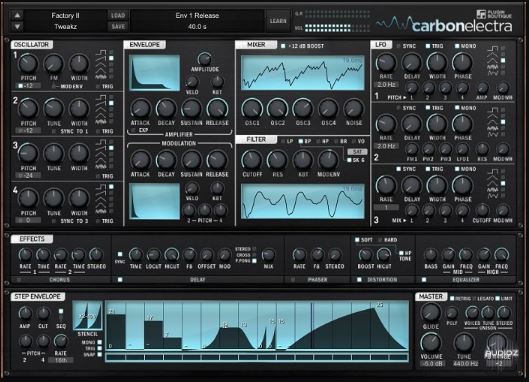
Task: Enable the +12 dB Boost checkbox
Action: pos(283,46)
